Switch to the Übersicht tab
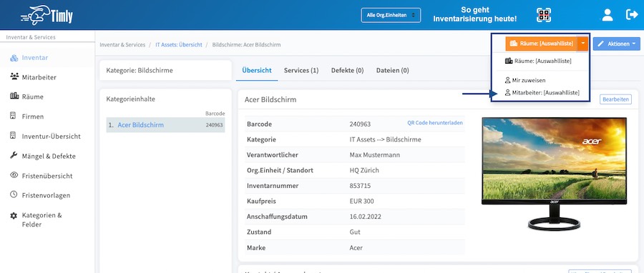 coord(257,71)
